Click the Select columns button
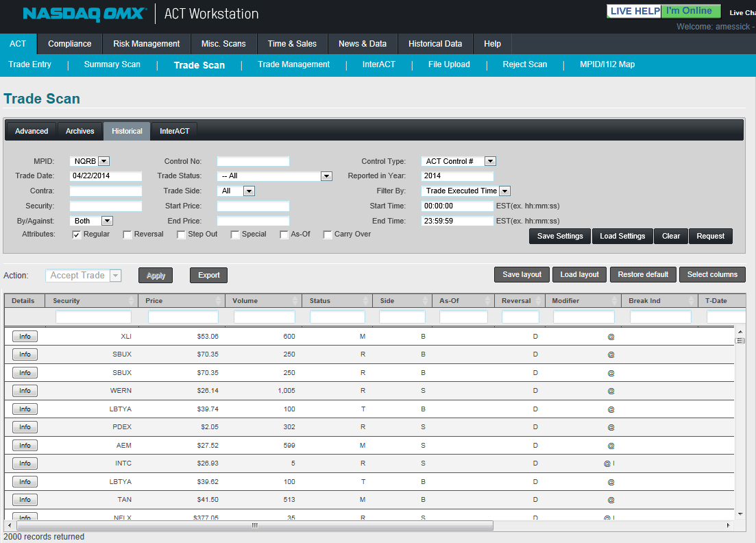The width and height of the screenshot is (756, 543). [712, 274]
